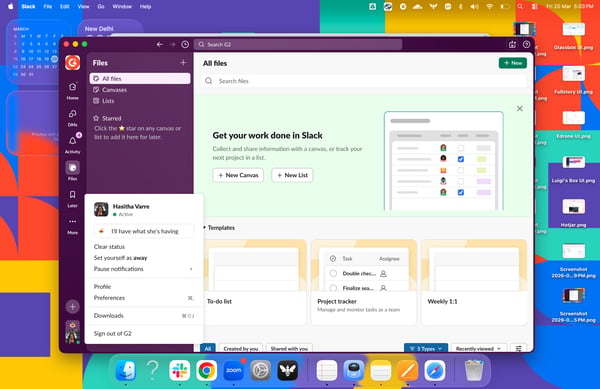Select All files in sidebar

[x=140, y=78]
